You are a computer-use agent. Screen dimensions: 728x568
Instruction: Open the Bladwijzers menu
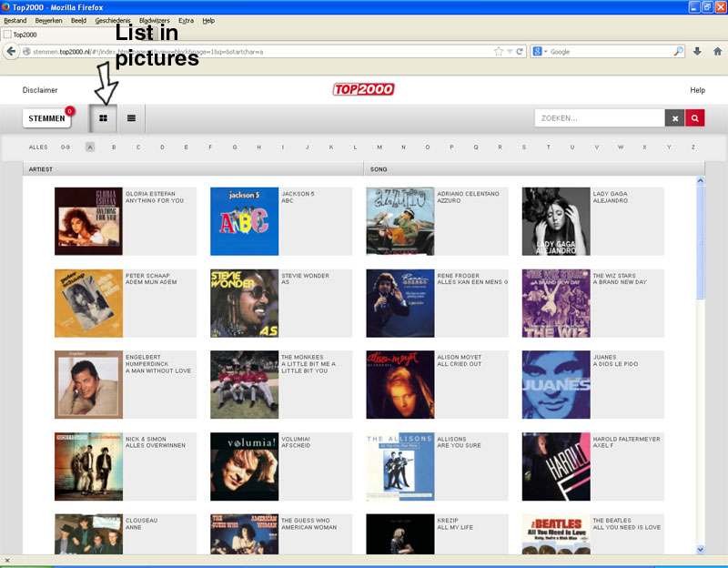tap(155, 20)
